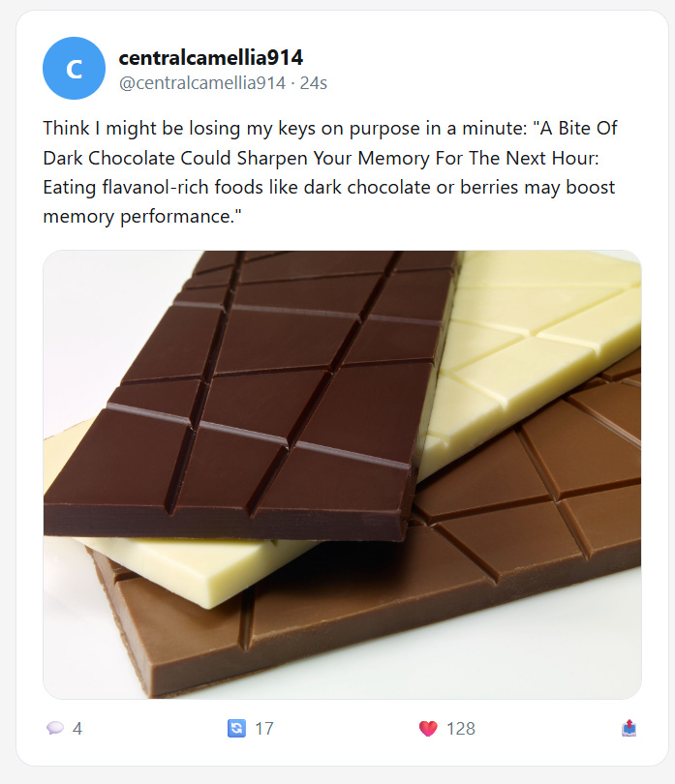675x784 pixels.
Task: Open the bold centralcamellia914 display name
Action: pos(211,57)
